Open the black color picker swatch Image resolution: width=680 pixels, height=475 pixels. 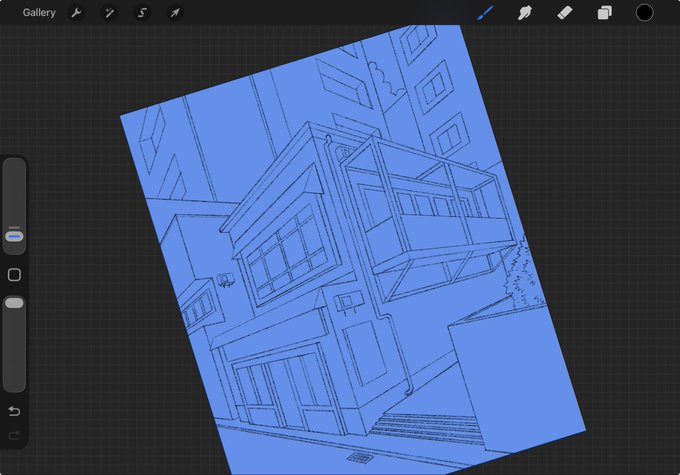pos(644,13)
